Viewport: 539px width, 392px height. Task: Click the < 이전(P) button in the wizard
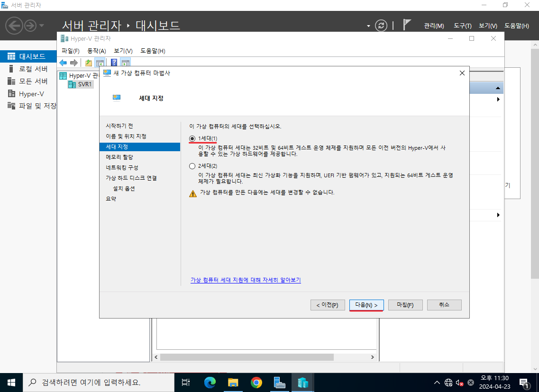tap(328, 305)
